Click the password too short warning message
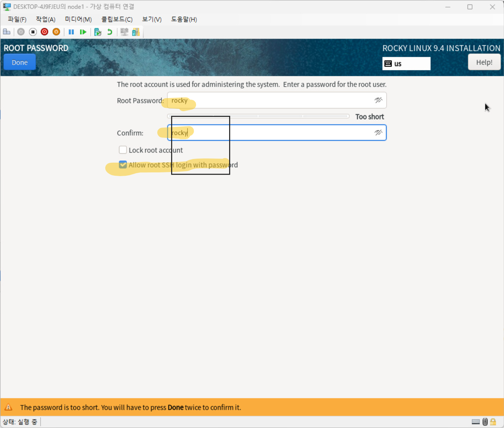Image resolution: width=504 pixels, height=428 pixels. 131,407
